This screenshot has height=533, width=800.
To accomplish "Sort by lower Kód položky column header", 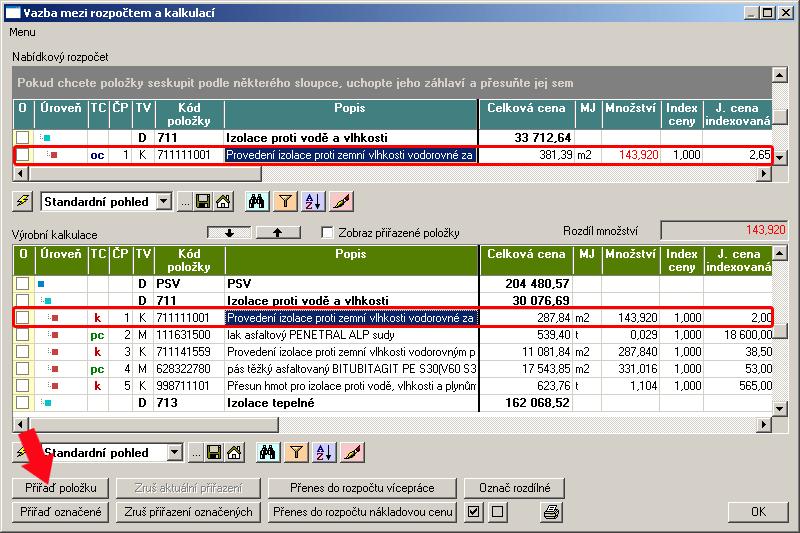I will click(189, 260).
